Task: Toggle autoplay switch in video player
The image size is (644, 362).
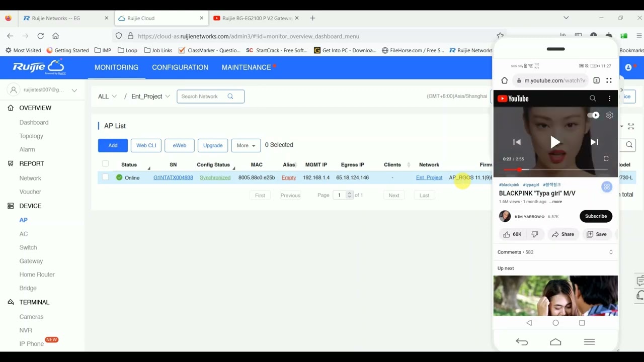Action: point(594,115)
